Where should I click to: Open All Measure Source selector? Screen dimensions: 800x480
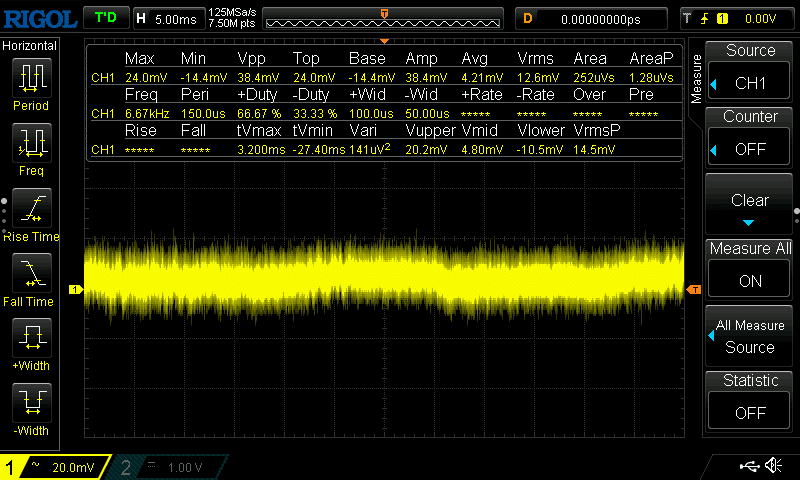tap(750, 336)
